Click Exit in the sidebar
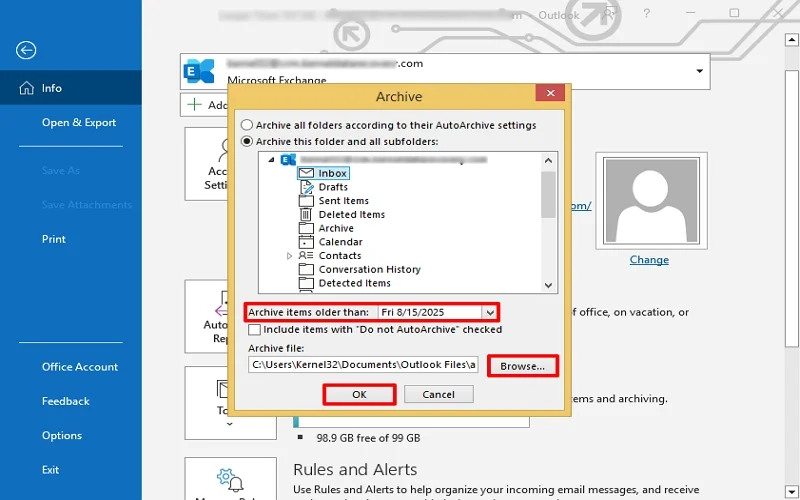This screenshot has height=500, width=800. [x=51, y=469]
